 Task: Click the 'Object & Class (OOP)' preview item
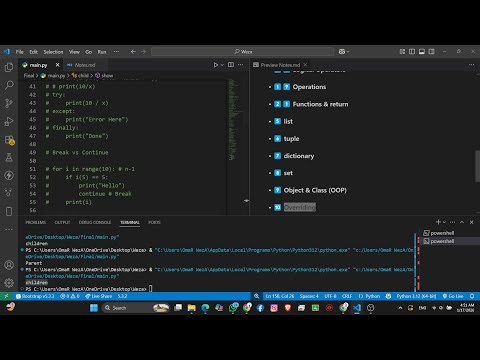pyautogui.click(x=315, y=190)
